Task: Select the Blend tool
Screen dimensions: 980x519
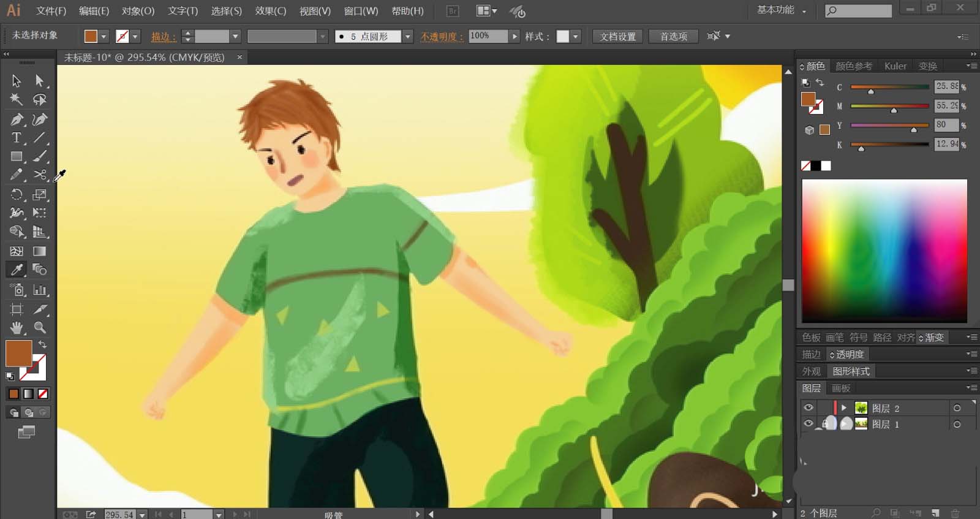Action: point(40,270)
